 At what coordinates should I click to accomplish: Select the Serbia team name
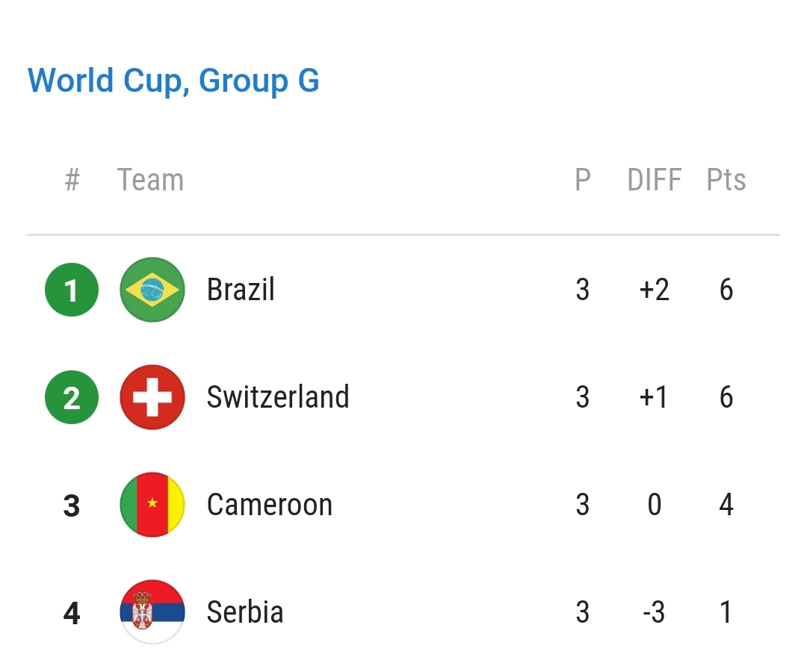(245, 612)
